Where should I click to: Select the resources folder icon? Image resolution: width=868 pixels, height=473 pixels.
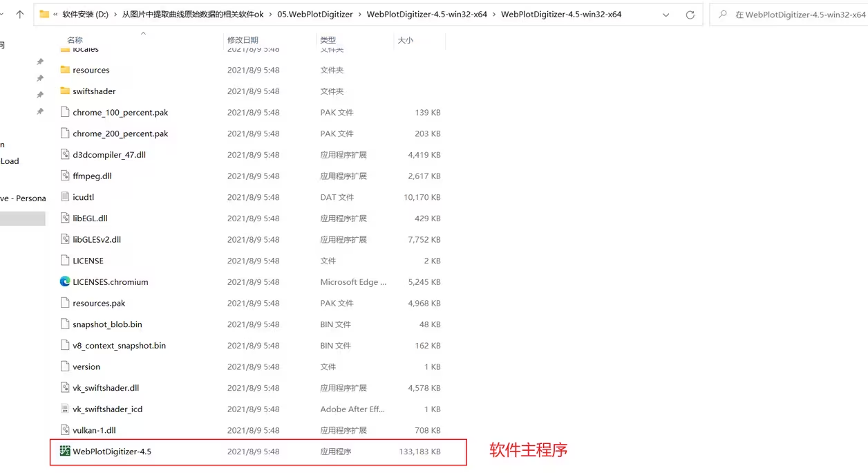pos(65,70)
